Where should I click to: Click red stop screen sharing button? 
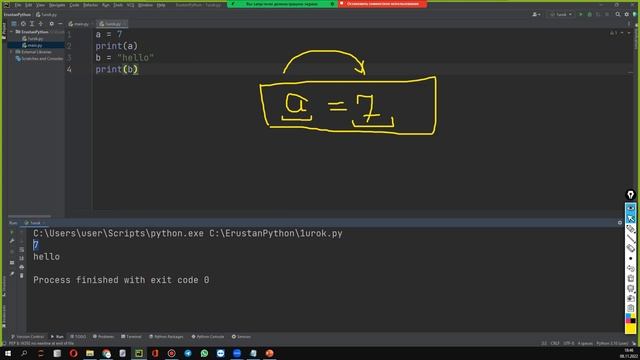pyautogui.click(x=382, y=4)
